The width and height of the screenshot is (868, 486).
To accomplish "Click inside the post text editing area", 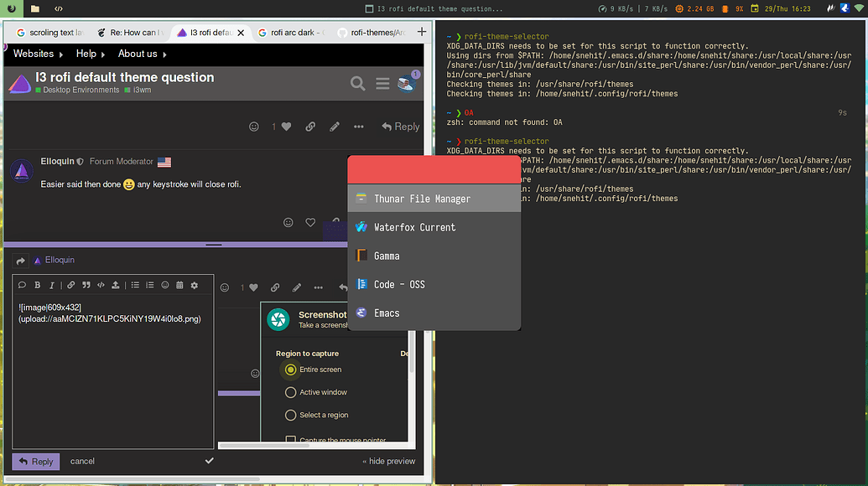I will coord(113,369).
